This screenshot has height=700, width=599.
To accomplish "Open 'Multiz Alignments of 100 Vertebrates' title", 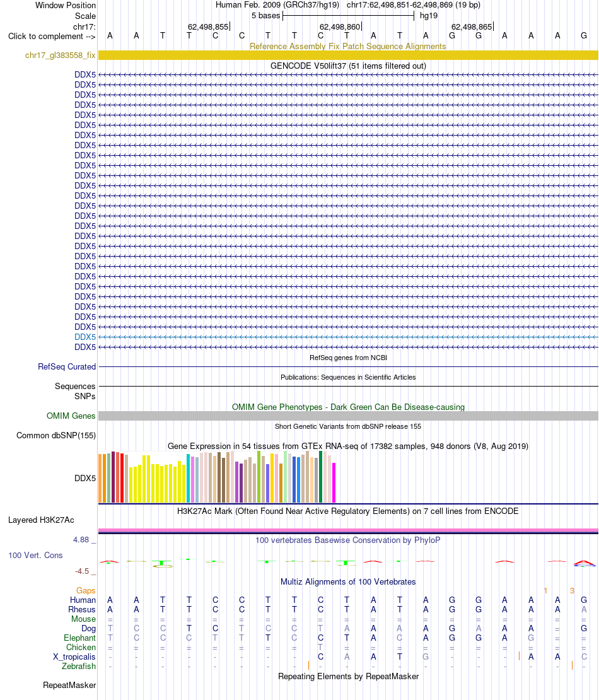I will (348, 581).
